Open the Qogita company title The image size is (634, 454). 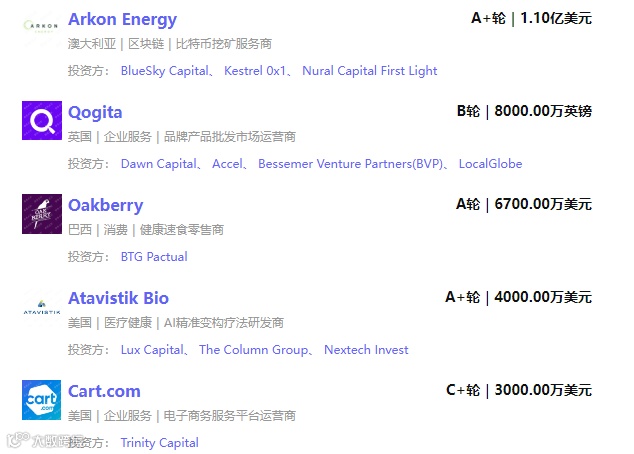point(95,112)
